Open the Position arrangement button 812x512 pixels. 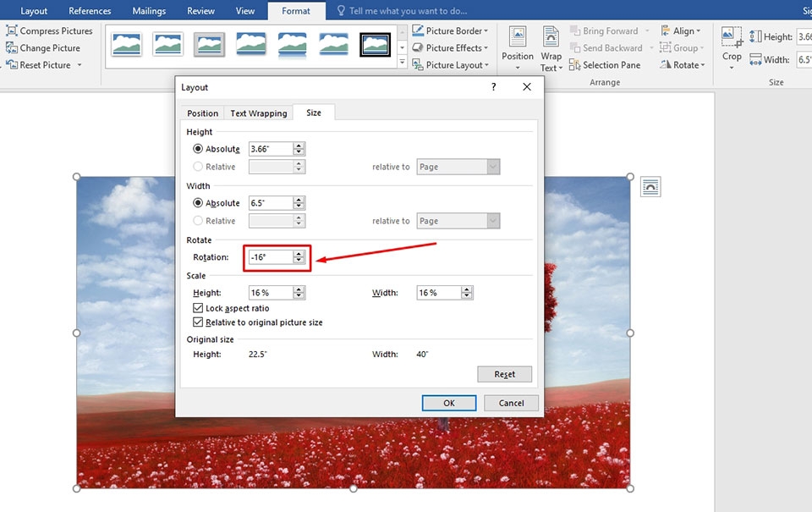(518, 48)
